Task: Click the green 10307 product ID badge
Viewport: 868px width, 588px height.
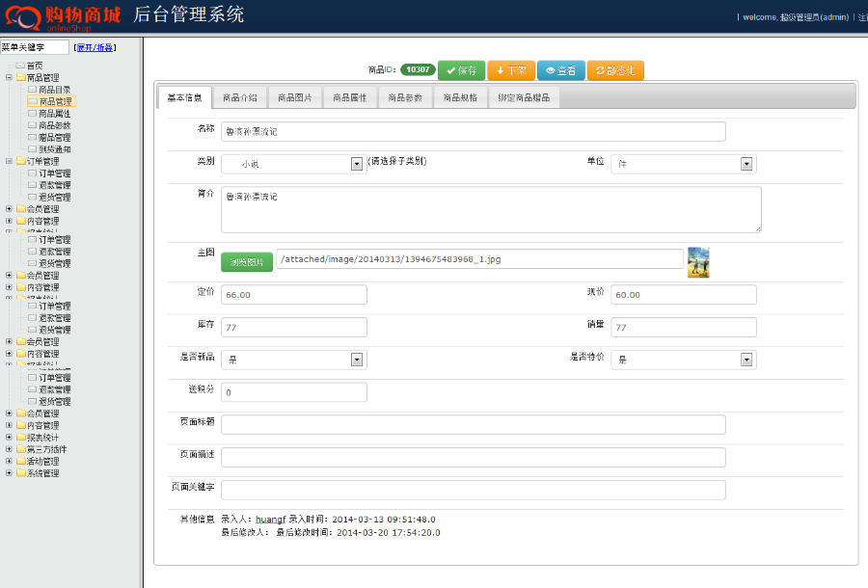Action: 418,69
